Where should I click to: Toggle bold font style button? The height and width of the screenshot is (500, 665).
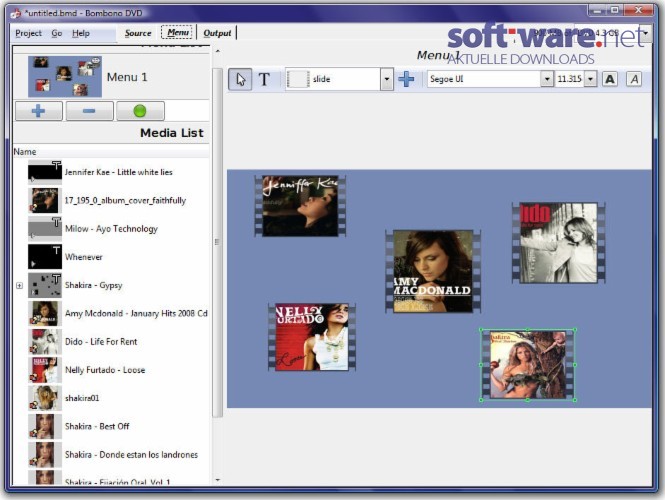point(610,79)
